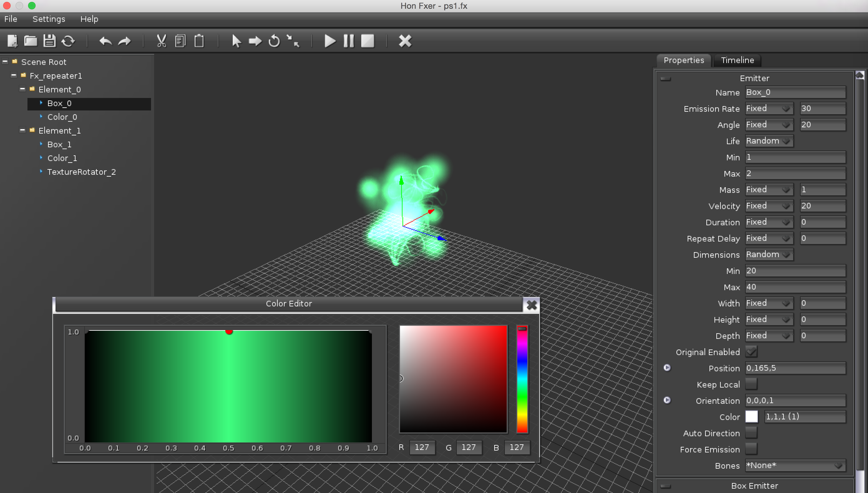Image resolution: width=868 pixels, height=493 pixels.
Task: Click the Open folder toolbar icon
Action: click(31, 41)
